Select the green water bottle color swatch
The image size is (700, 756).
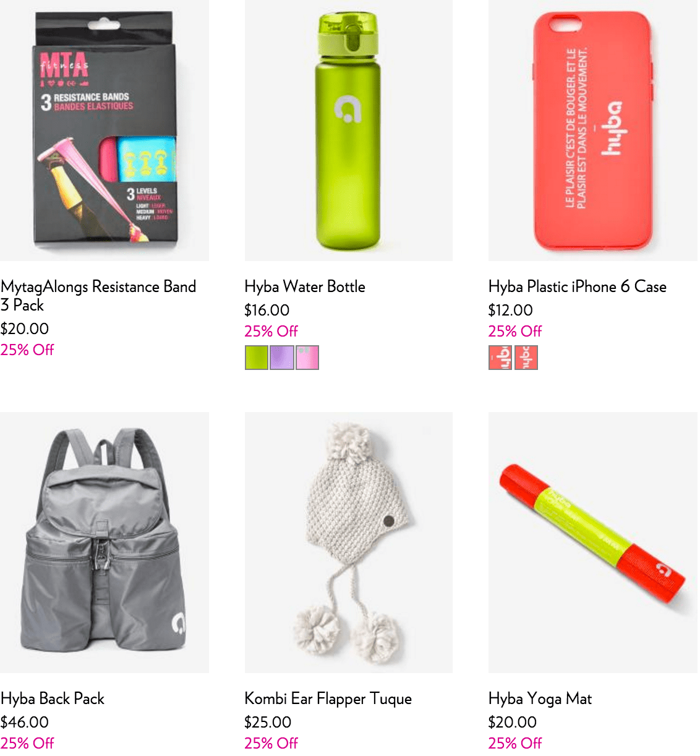click(x=257, y=358)
